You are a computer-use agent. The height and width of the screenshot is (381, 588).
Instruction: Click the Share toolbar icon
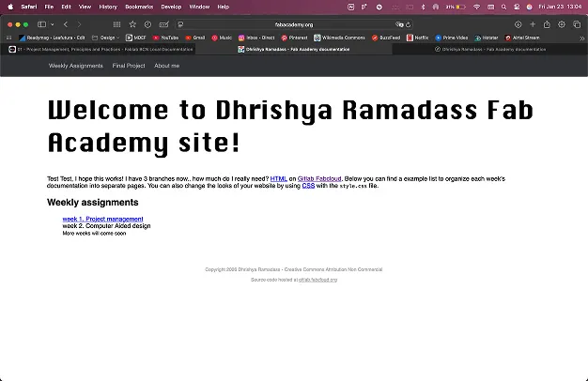coord(547,24)
